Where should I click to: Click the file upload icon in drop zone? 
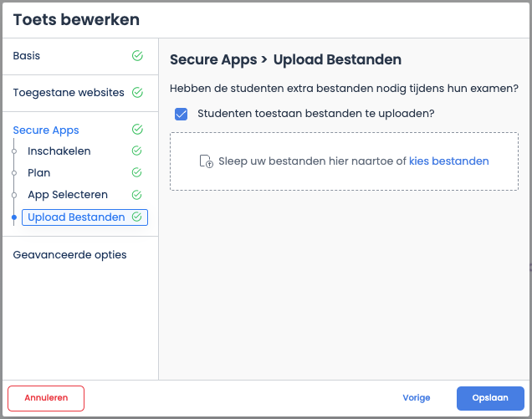207,161
